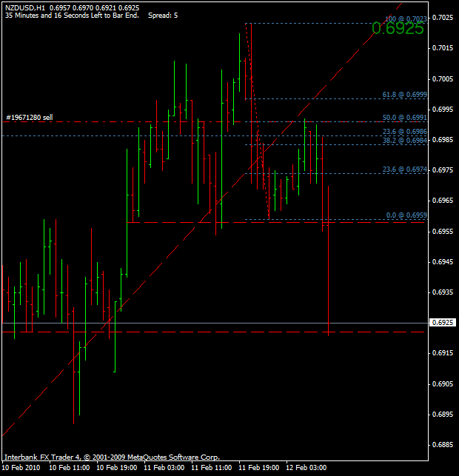
Task: Click the bar end countdown text
Action: [x=72, y=16]
